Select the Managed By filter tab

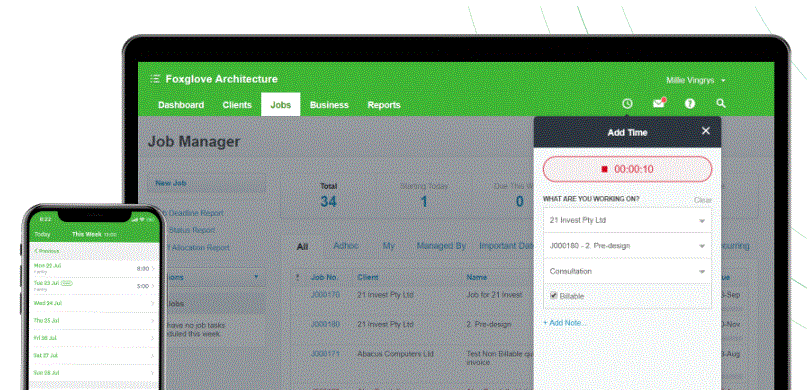pos(441,246)
